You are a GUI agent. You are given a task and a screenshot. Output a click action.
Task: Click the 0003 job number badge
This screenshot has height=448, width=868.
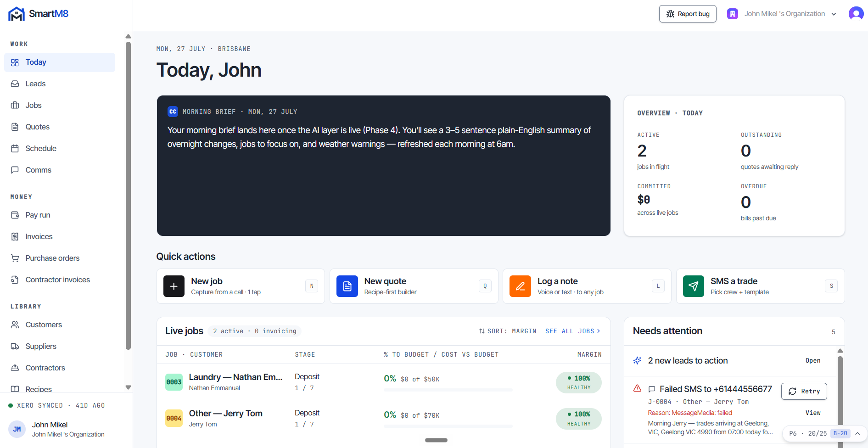174,382
